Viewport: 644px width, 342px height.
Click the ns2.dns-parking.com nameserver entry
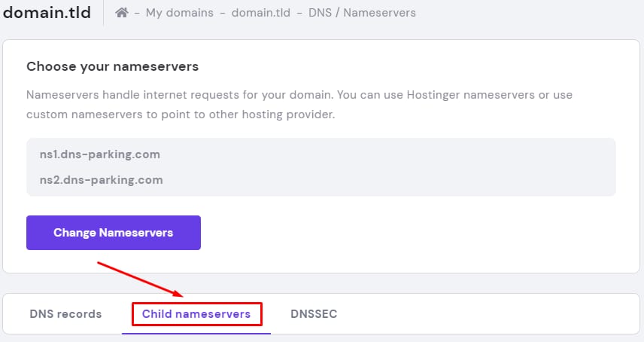tap(101, 180)
